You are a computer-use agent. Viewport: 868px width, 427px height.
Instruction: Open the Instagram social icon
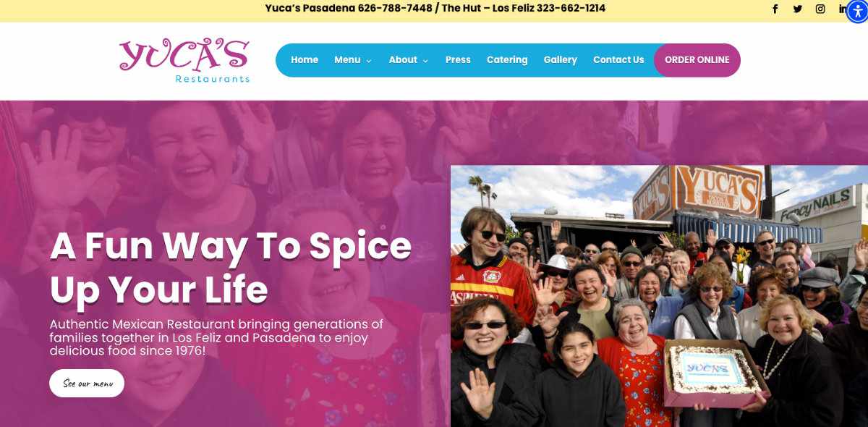click(x=820, y=9)
